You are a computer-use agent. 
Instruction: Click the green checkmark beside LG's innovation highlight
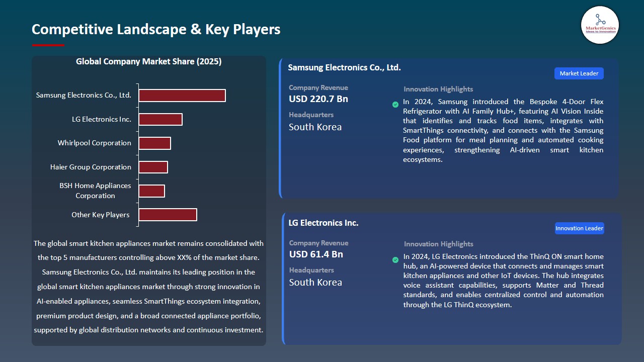395,260
